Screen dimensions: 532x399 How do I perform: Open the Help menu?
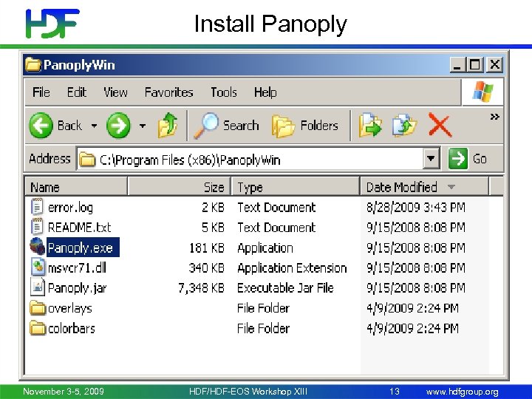[265, 92]
